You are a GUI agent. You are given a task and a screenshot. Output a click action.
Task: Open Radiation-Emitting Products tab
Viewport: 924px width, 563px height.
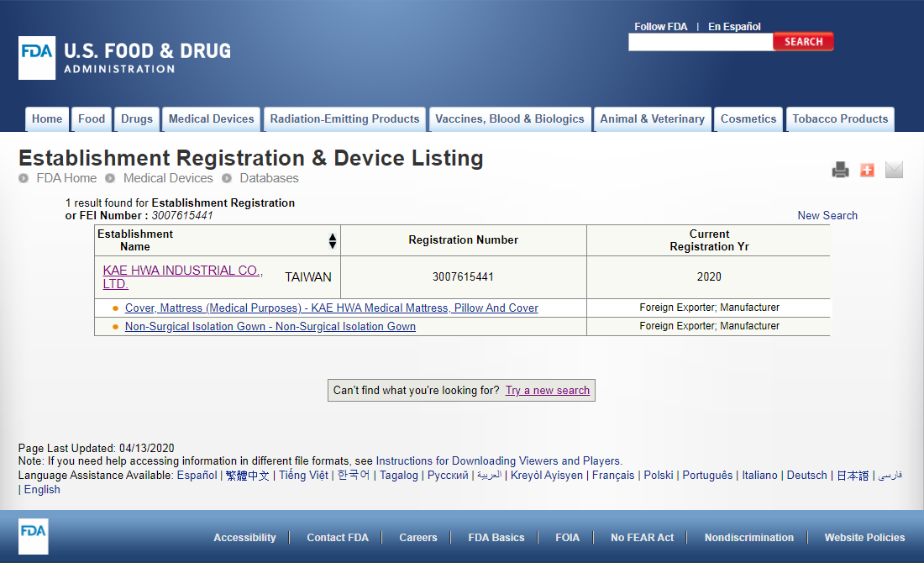click(x=344, y=119)
